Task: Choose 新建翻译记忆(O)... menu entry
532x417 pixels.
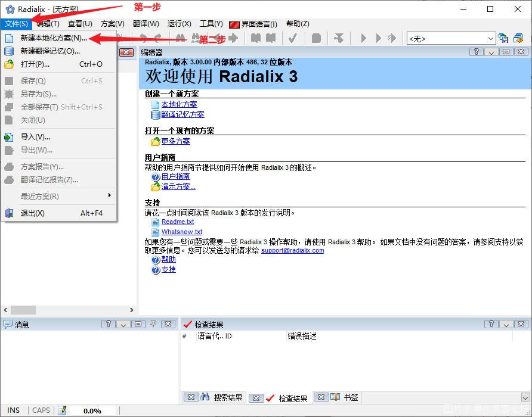Action: [59, 51]
